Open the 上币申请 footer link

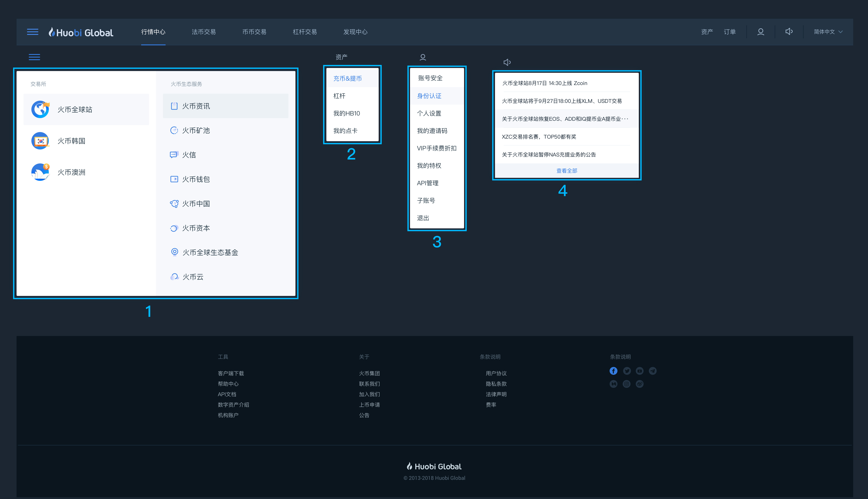(369, 405)
